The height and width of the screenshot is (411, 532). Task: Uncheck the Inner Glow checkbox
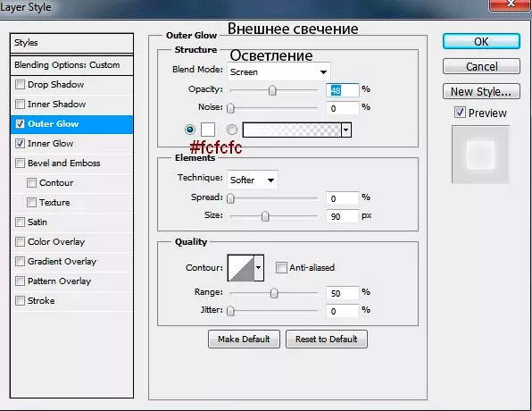(x=20, y=143)
